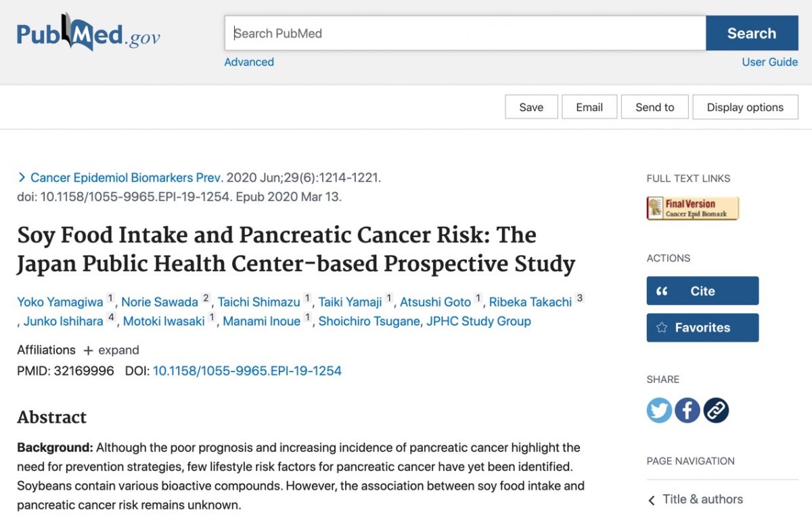
Task: Click the Search PubMed input field
Action: click(x=466, y=33)
